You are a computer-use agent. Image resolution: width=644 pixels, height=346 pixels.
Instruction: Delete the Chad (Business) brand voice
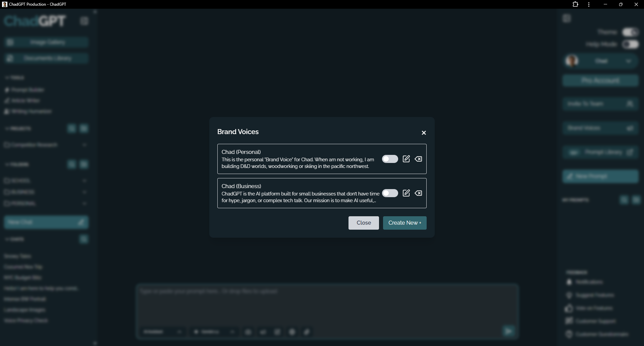coord(418,193)
